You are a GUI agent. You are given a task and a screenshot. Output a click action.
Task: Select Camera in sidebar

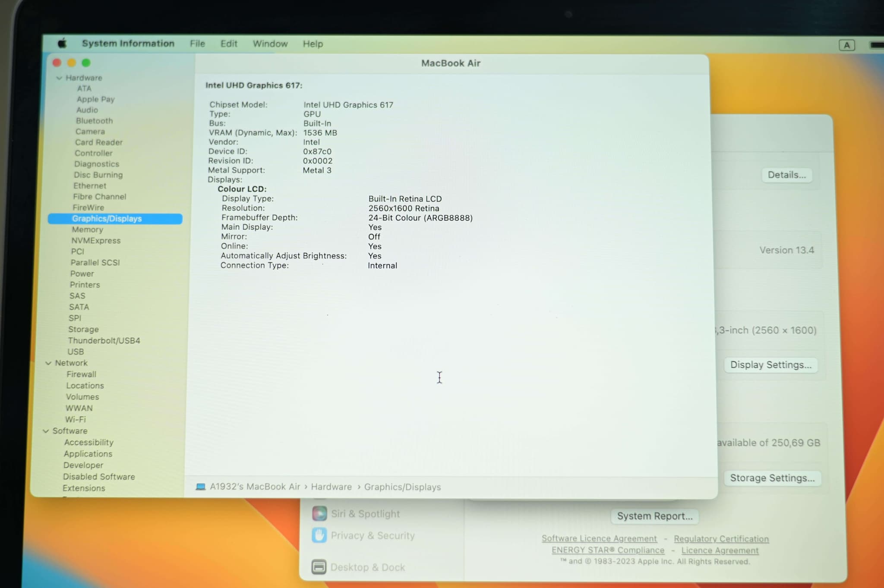click(x=90, y=132)
